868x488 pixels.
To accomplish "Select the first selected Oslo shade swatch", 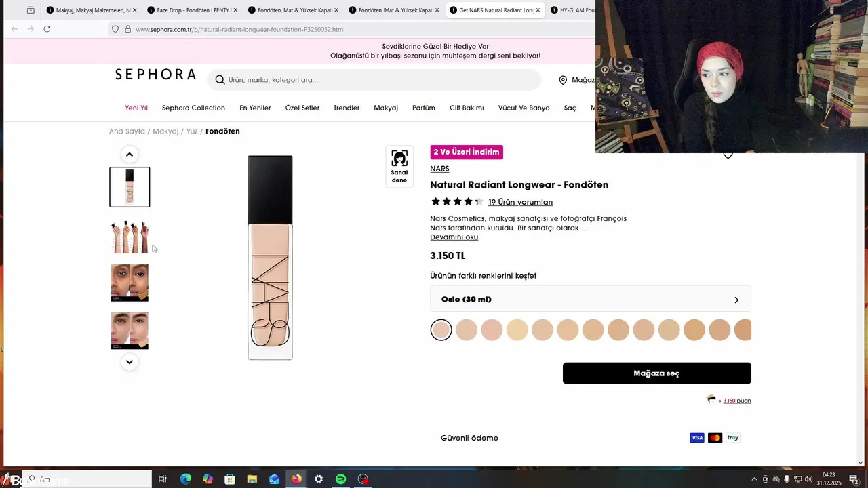I will [441, 330].
